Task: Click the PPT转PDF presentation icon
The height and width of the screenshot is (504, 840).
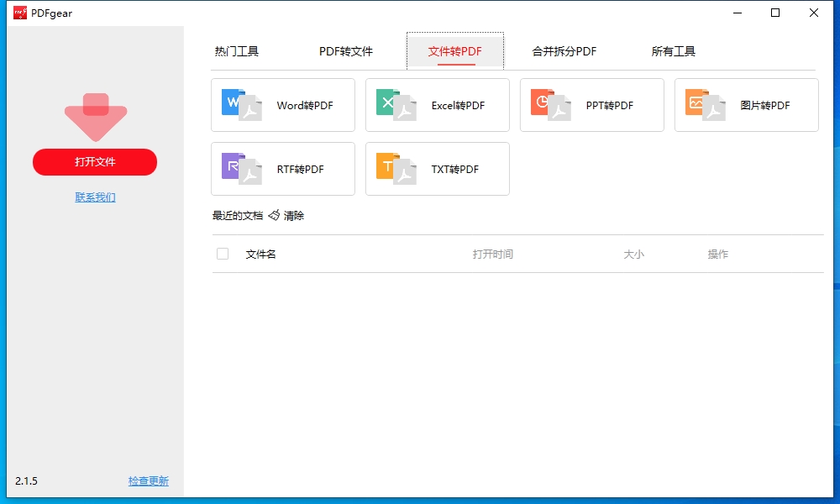Action: click(x=551, y=105)
